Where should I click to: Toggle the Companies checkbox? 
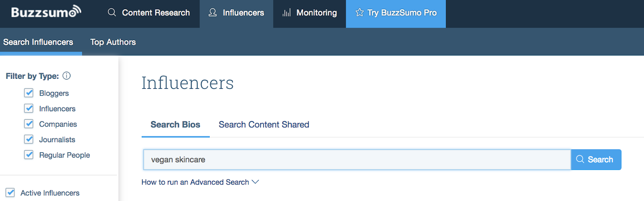pyautogui.click(x=29, y=124)
